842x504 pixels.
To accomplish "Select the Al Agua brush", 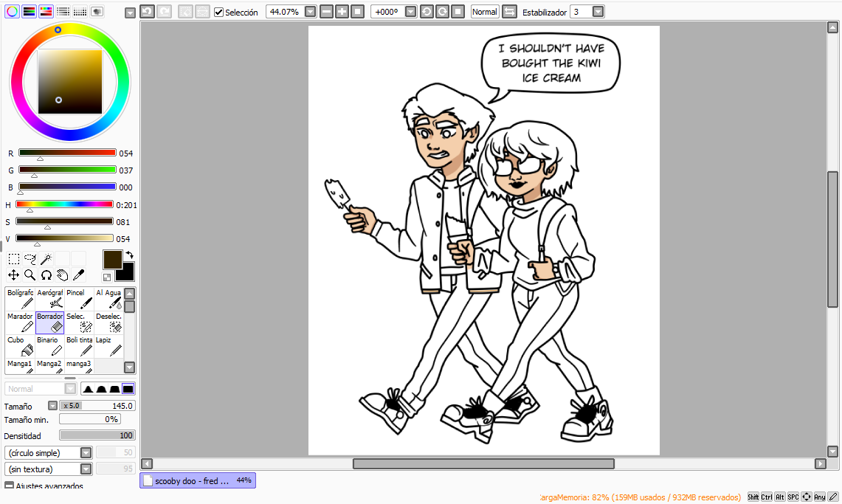I will tap(108, 299).
